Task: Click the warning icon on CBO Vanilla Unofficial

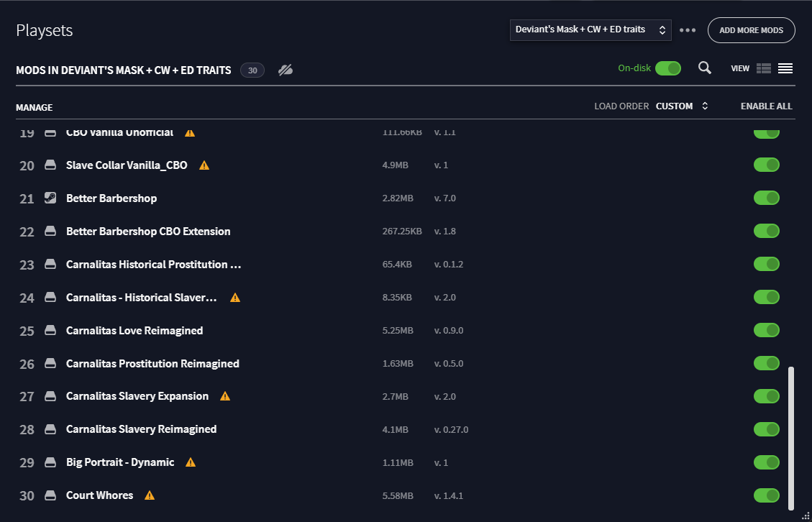Action: 190,132
